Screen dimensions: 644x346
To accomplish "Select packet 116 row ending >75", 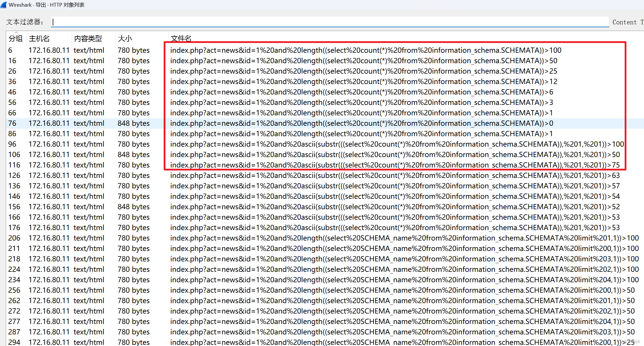I will [325, 165].
